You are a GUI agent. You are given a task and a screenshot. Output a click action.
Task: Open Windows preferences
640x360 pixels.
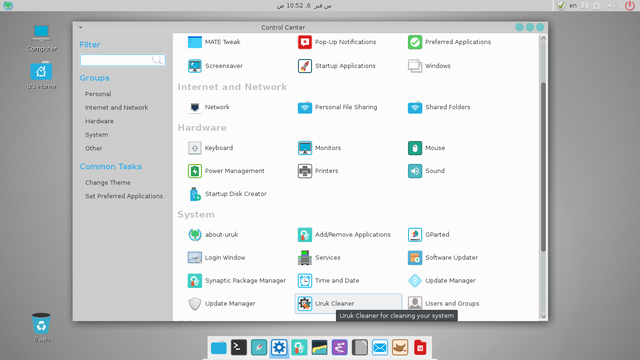pos(429,66)
